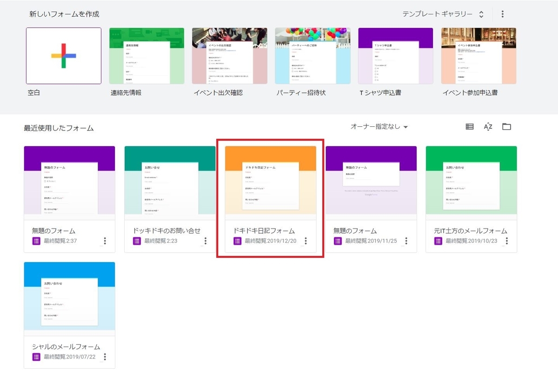Open the three-dot menu at top right

pos(503,13)
